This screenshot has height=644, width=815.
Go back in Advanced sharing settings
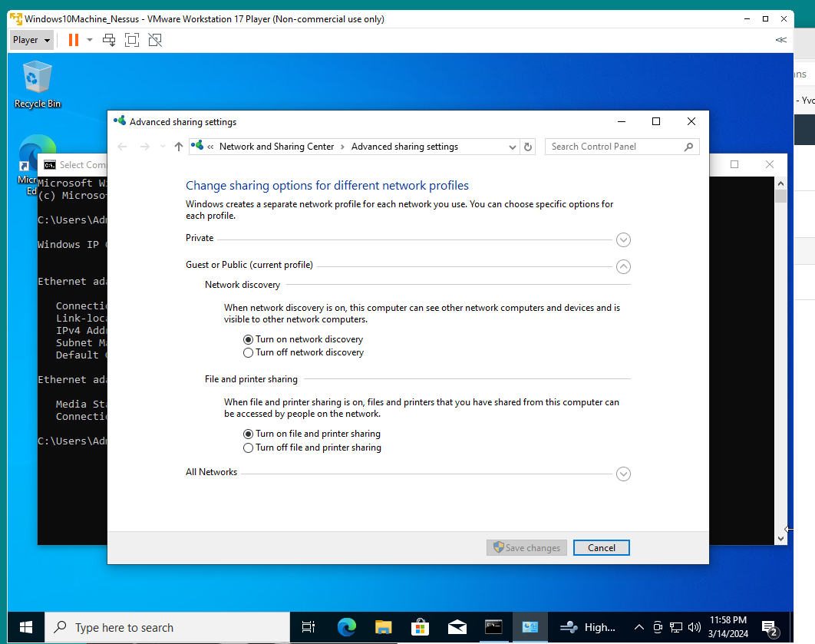click(122, 147)
